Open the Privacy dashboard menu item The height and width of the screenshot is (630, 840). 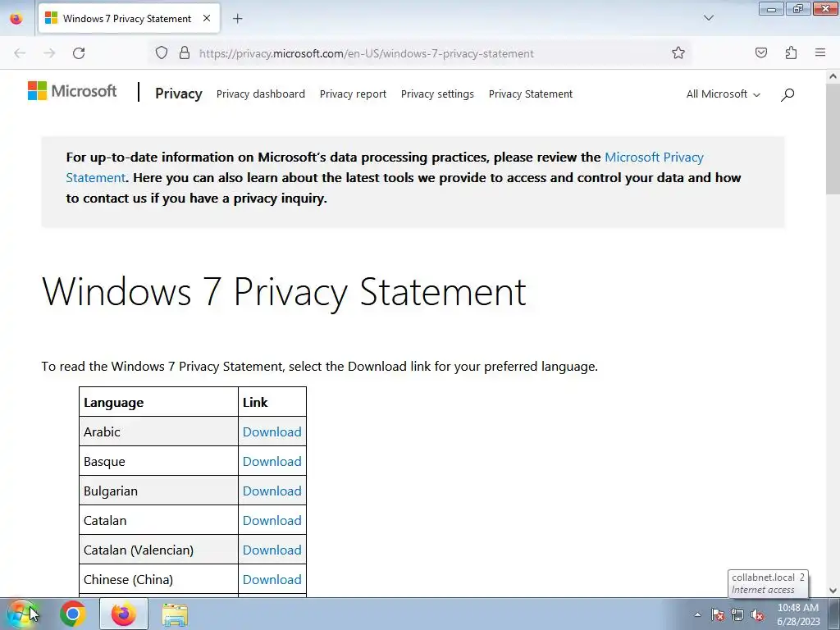[260, 94]
